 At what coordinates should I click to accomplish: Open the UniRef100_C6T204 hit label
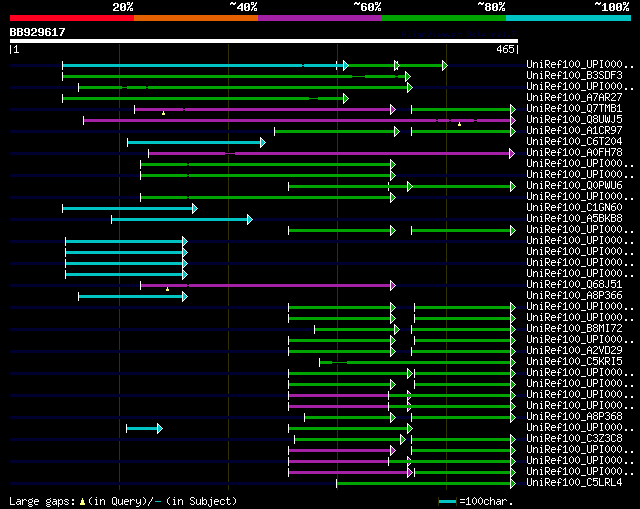(574, 142)
